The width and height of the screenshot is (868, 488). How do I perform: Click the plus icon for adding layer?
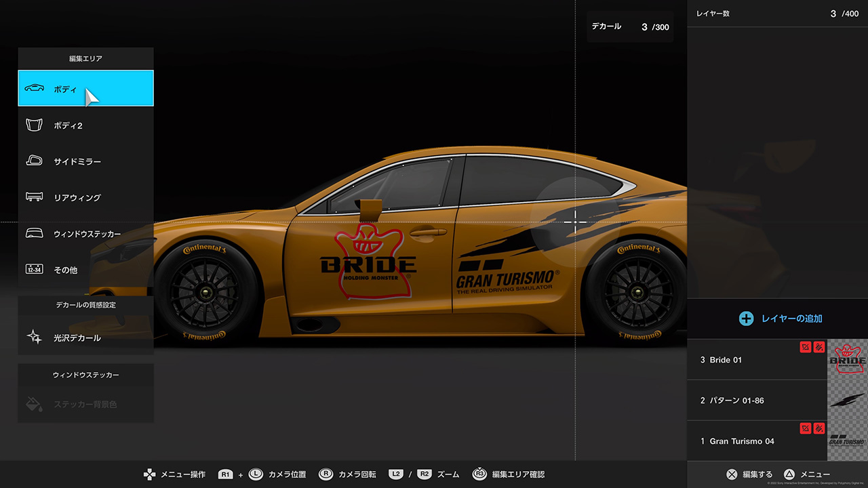[746, 319]
